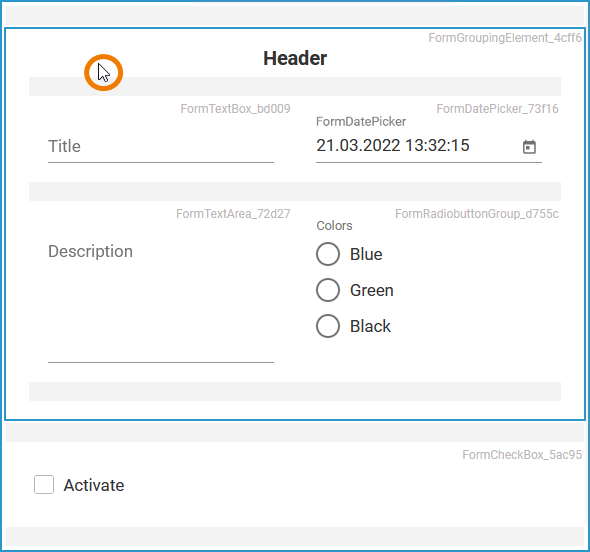
Task: Click the Blue option label
Action: click(366, 254)
